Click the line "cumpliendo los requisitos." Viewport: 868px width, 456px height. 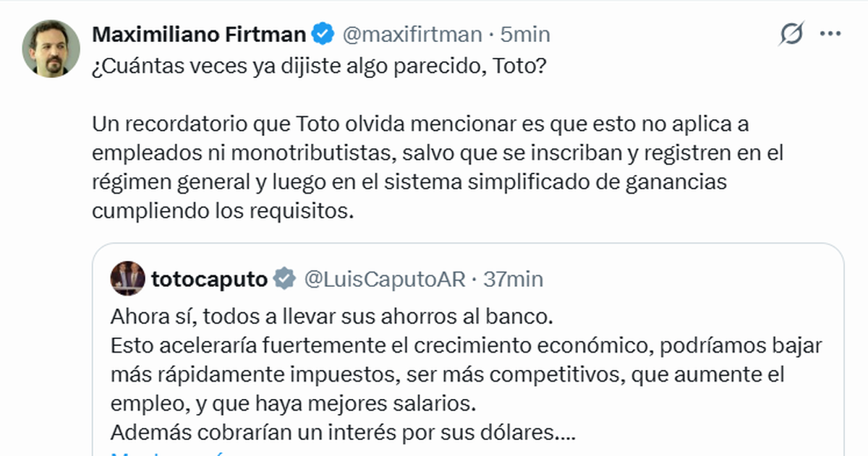[224, 211]
